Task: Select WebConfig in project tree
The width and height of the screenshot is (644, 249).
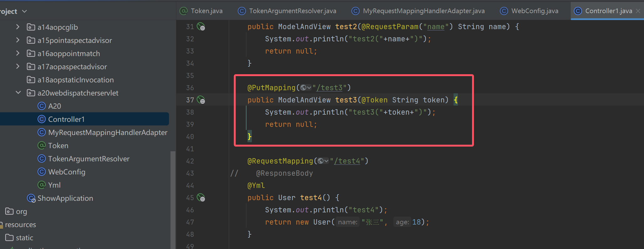Action: pyautogui.click(x=67, y=172)
